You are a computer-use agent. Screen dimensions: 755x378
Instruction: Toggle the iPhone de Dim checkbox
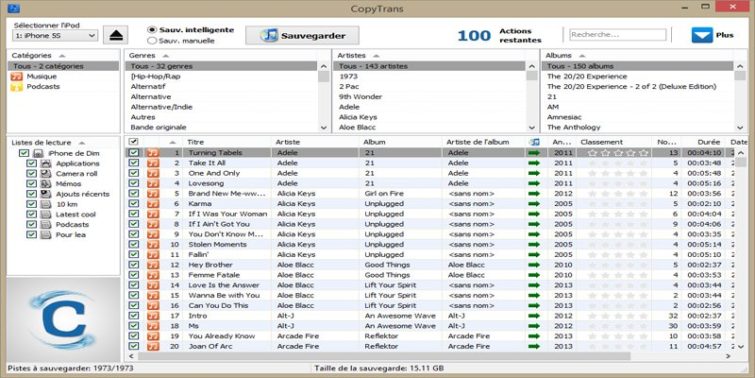click(24, 153)
